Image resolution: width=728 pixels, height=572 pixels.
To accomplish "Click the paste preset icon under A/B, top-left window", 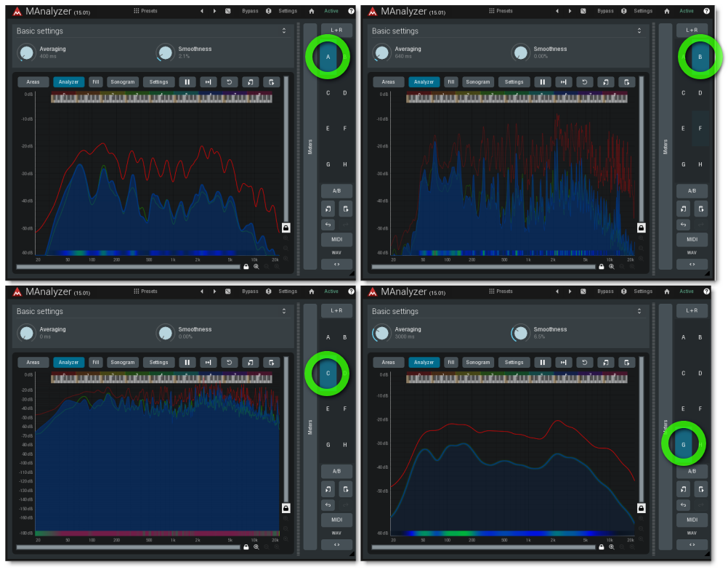I will pos(345,209).
